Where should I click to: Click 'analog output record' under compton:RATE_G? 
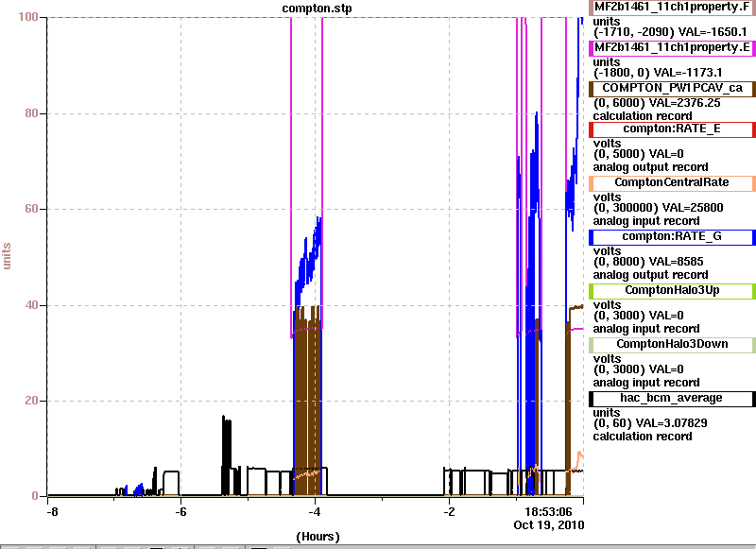click(x=650, y=275)
